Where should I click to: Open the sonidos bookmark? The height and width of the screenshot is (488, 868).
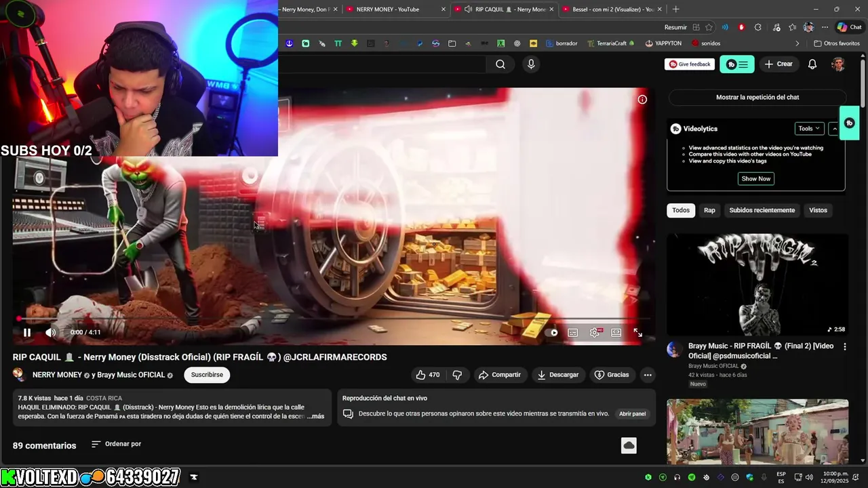[706, 43]
